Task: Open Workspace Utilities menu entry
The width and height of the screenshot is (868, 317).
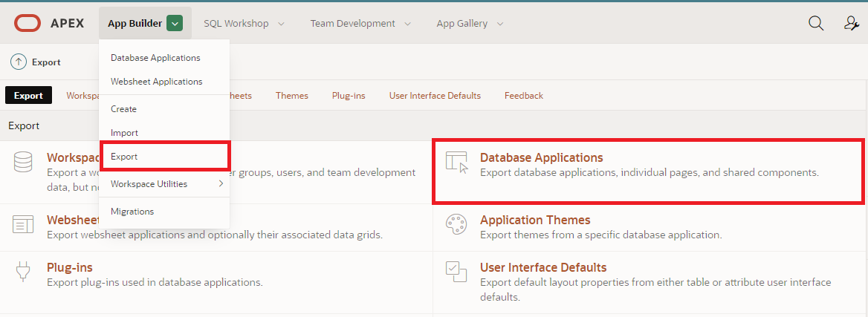Action: click(x=164, y=183)
